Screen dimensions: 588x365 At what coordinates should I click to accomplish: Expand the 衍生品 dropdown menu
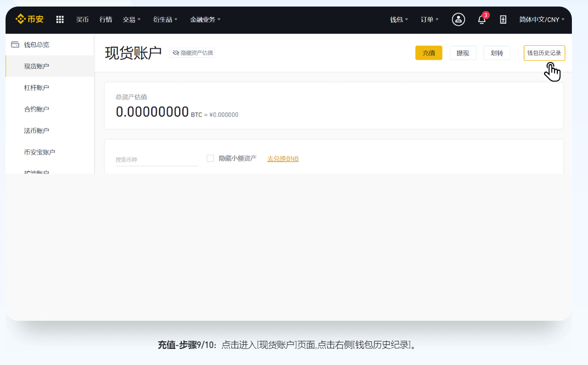tap(165, 20)
